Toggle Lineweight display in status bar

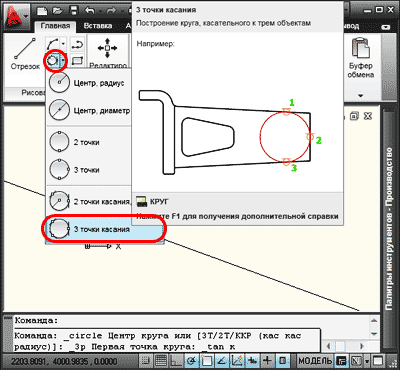[267, 361]
